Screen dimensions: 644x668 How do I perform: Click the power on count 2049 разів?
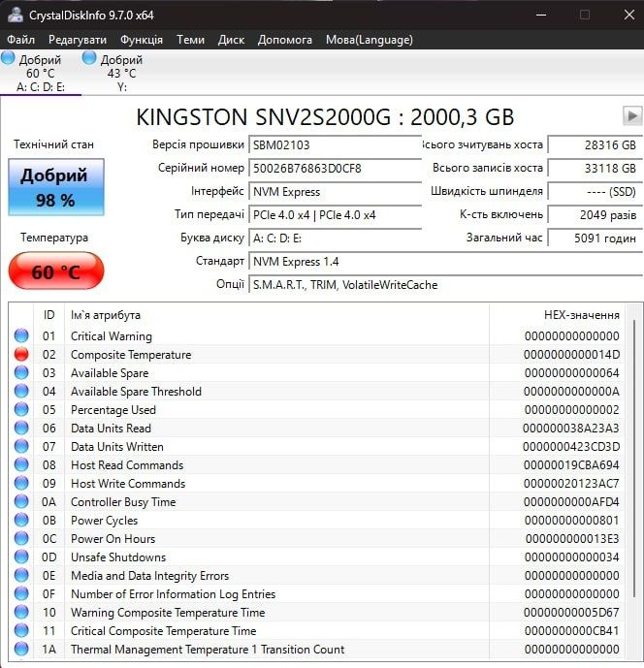pyautogui.click(x=595, y=214)
